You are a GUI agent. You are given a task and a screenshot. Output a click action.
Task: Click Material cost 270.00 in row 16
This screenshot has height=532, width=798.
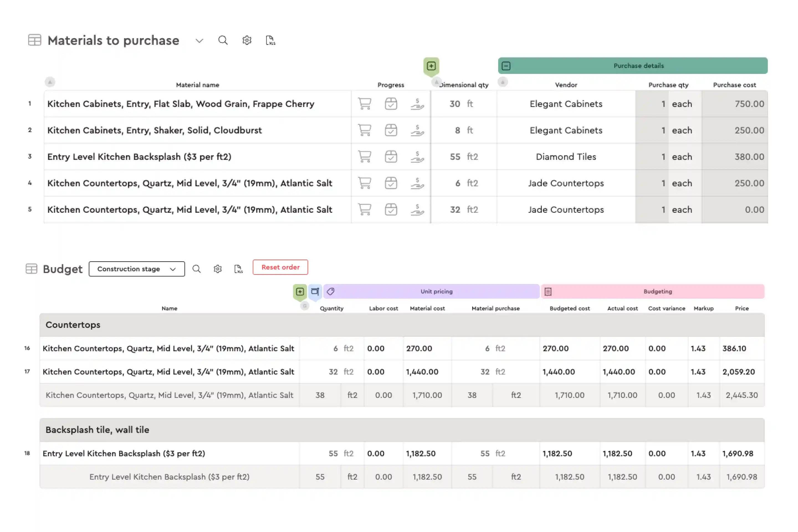(x=428, y=349)
